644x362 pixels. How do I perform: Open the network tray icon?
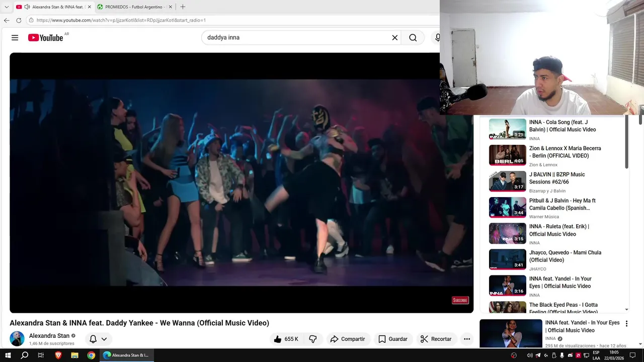click(586, 355)
